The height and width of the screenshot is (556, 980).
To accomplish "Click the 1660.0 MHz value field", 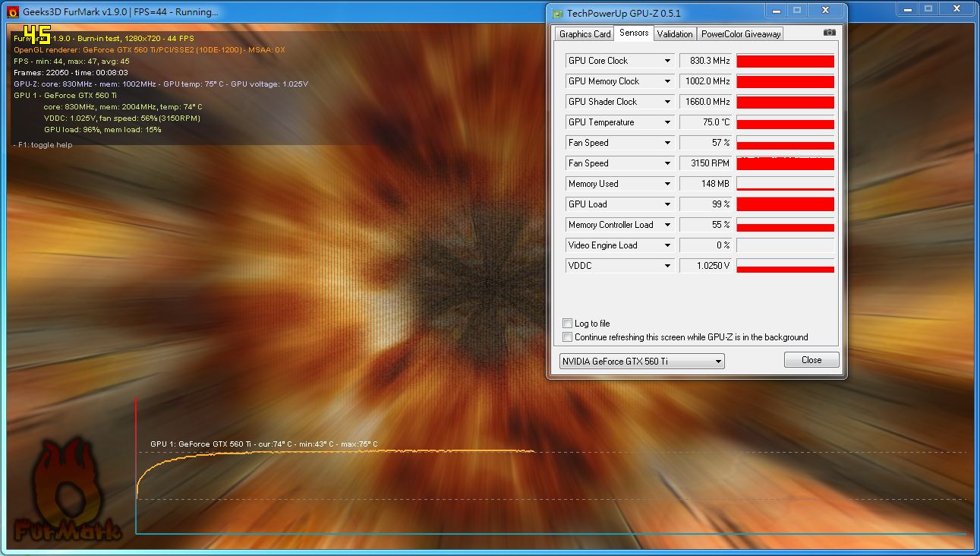I will (x=706, y=102).
